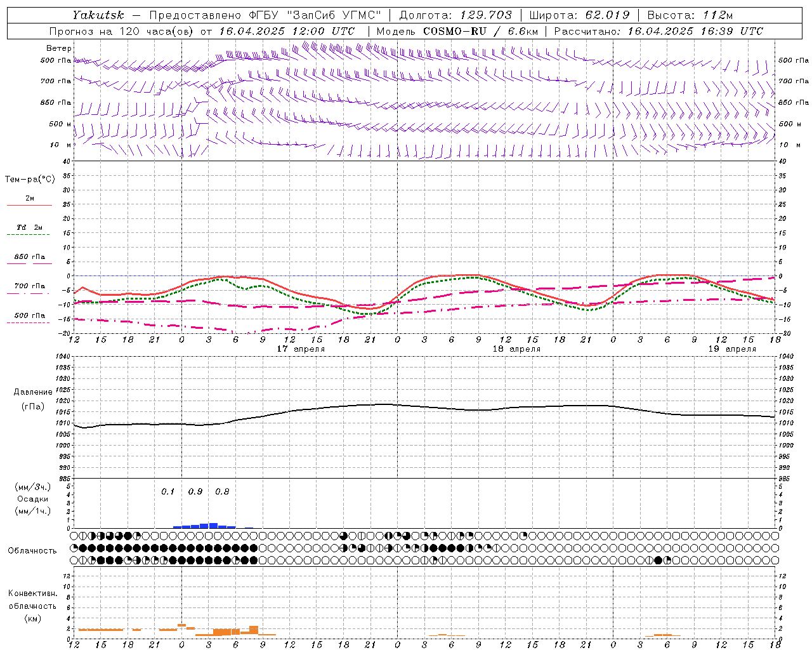Select the "0.1" three-hour precipitation value

(167, 492)
